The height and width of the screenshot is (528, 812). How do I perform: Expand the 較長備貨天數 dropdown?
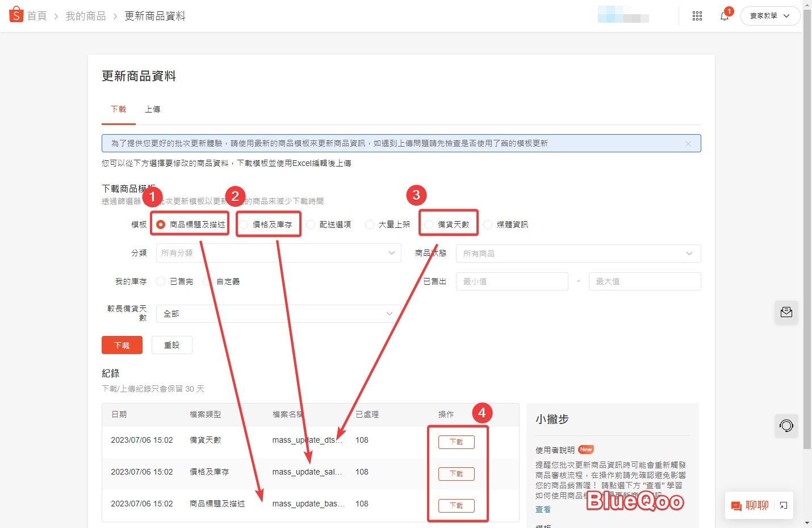coord(278,314)
